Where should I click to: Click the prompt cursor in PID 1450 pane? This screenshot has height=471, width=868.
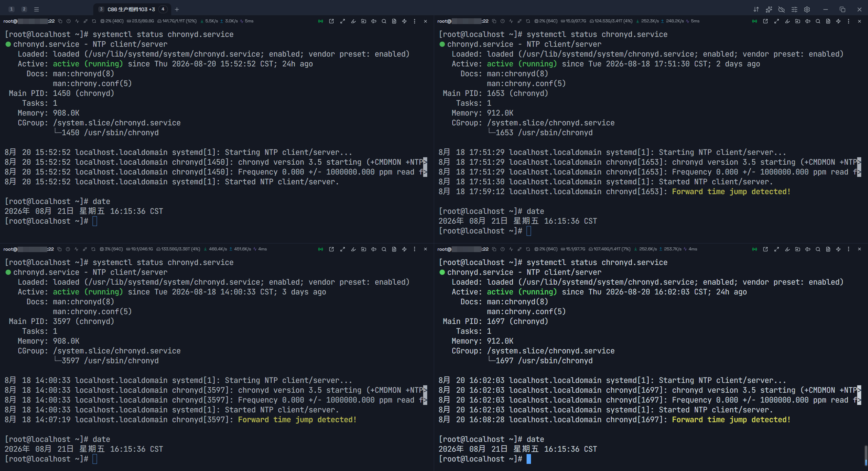[x=95, y=221]
